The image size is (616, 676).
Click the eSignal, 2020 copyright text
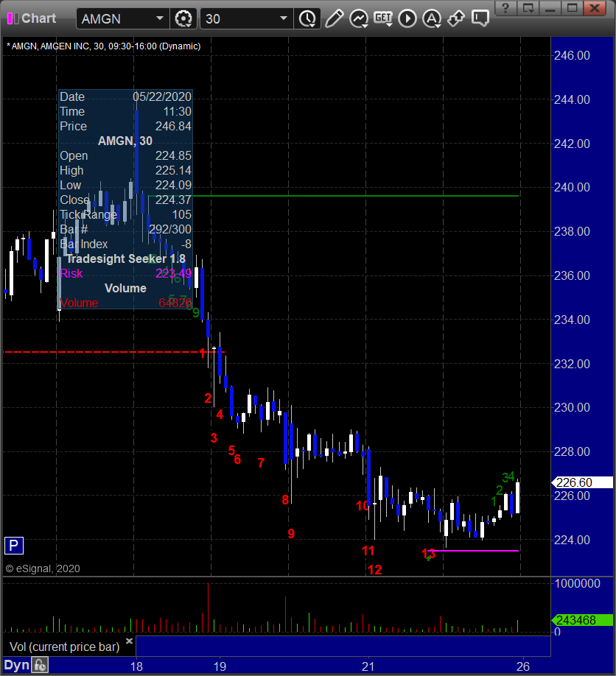(x=43, y=568)
